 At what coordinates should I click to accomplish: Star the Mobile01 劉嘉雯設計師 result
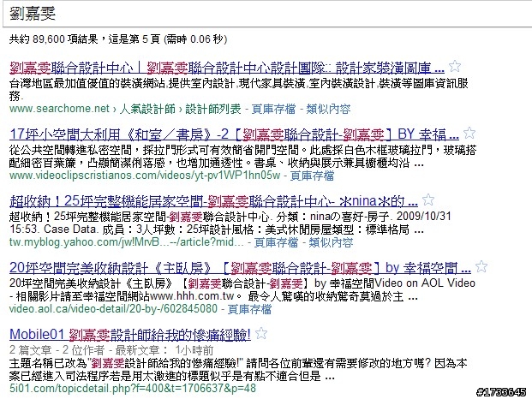pos(261,333)
